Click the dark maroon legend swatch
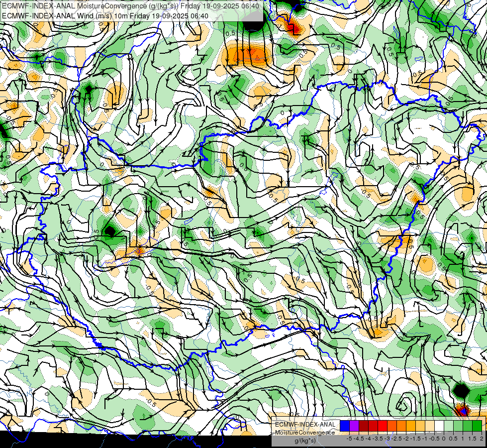 point(364,426)
